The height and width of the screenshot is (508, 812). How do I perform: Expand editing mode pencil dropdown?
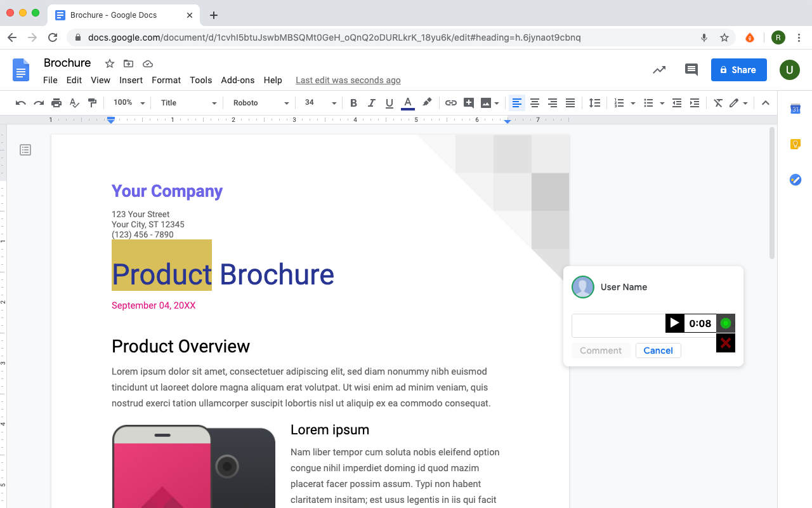[x=745, y=104]
